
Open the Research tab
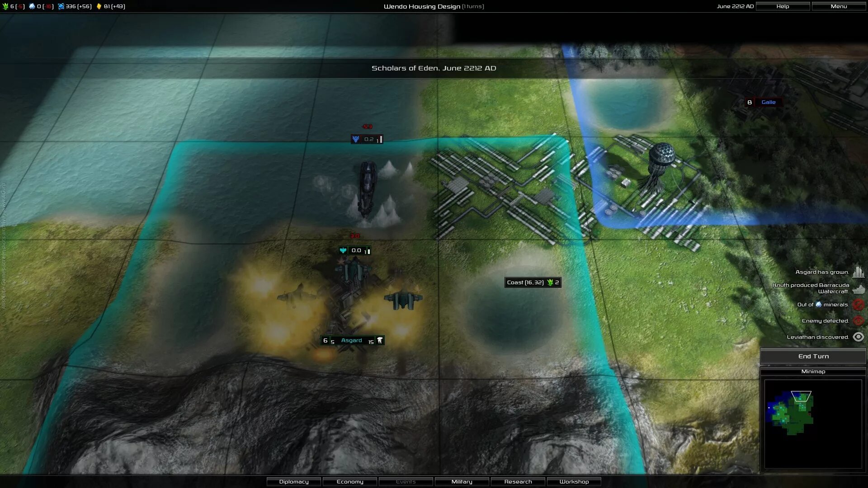[518, 481]
